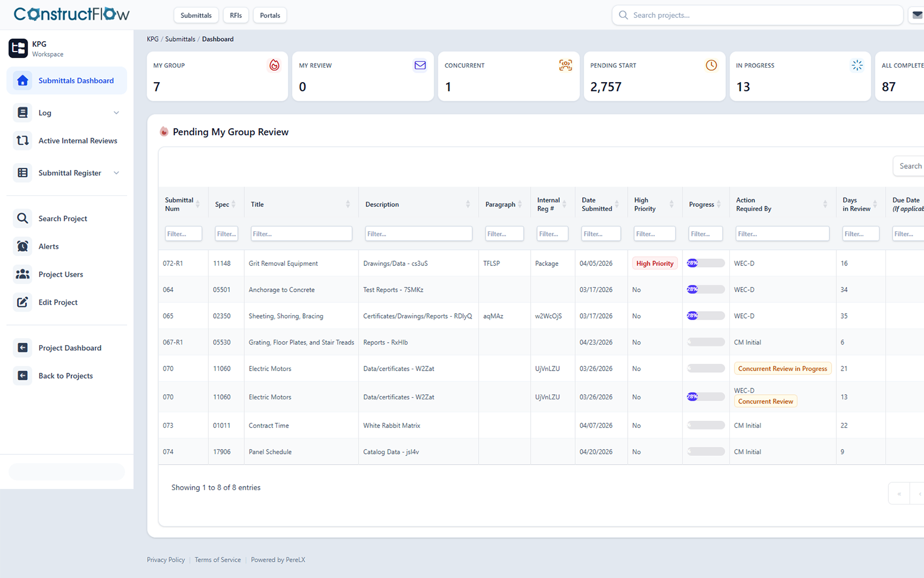Expand the Log menu chevron
This screenshot has width=924, height=578.
[x=116, y=113]
